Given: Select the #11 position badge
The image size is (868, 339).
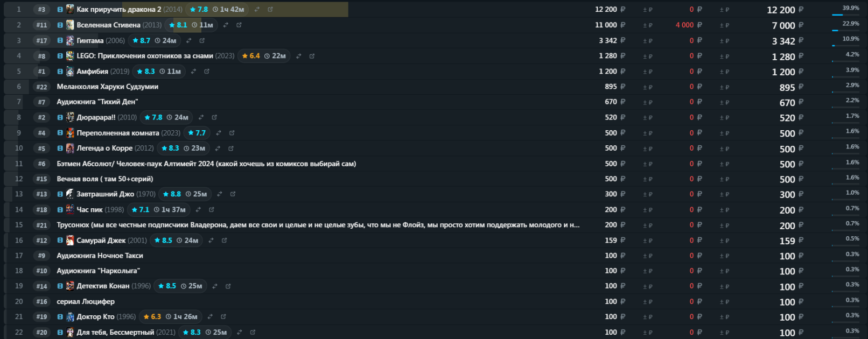Looking at the screenshot, I should (x=41, y=25).
